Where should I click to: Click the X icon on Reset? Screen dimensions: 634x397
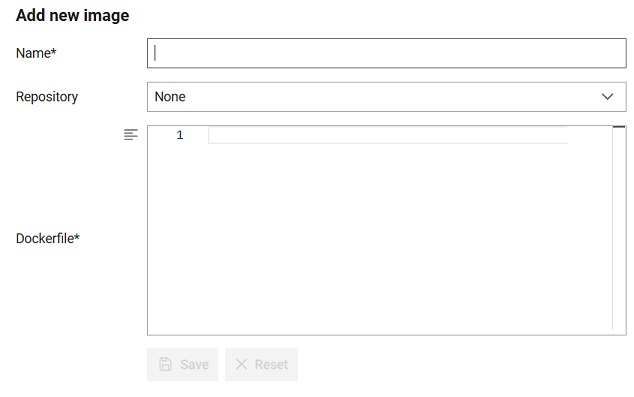tap(241, 364)
